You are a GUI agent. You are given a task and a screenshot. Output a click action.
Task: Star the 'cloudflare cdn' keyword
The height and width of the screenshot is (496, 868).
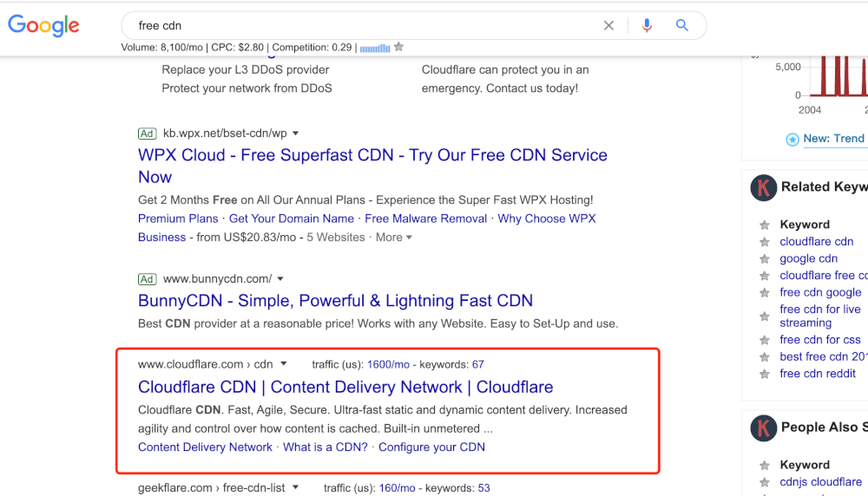[765, 242]
